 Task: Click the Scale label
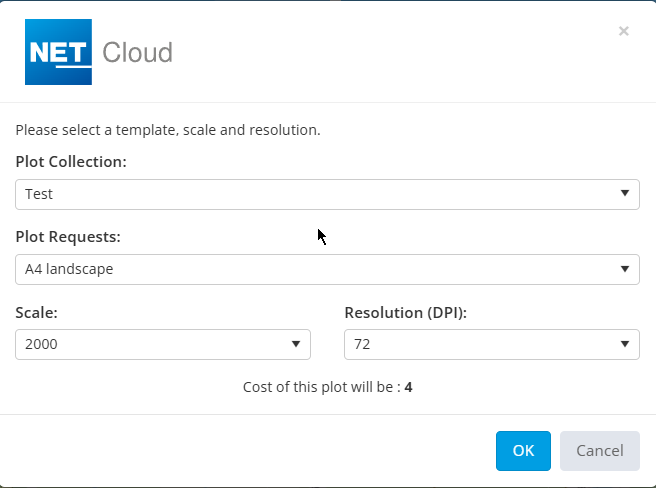[x=36, y=312]
